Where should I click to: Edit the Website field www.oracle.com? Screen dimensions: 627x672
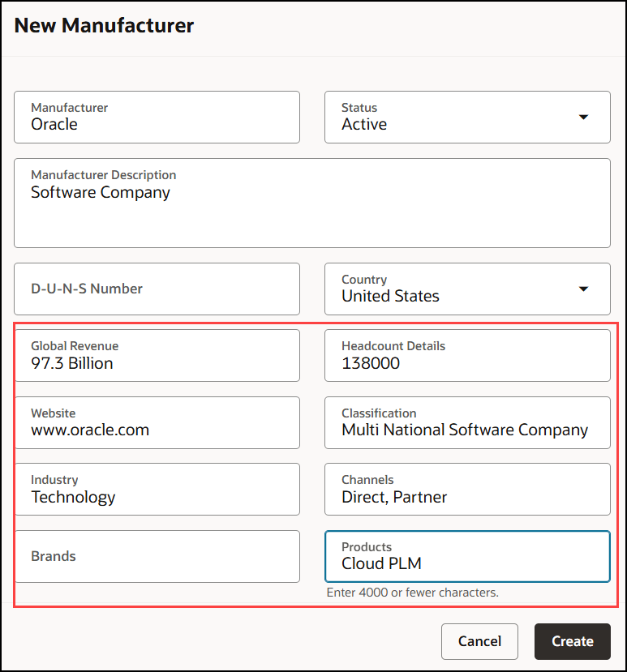157,422
